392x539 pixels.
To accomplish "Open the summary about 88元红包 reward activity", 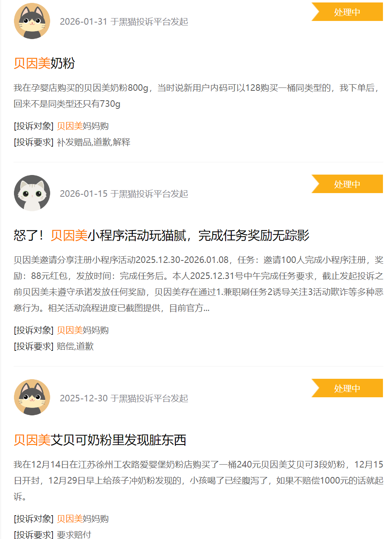I will click(198, 284).
